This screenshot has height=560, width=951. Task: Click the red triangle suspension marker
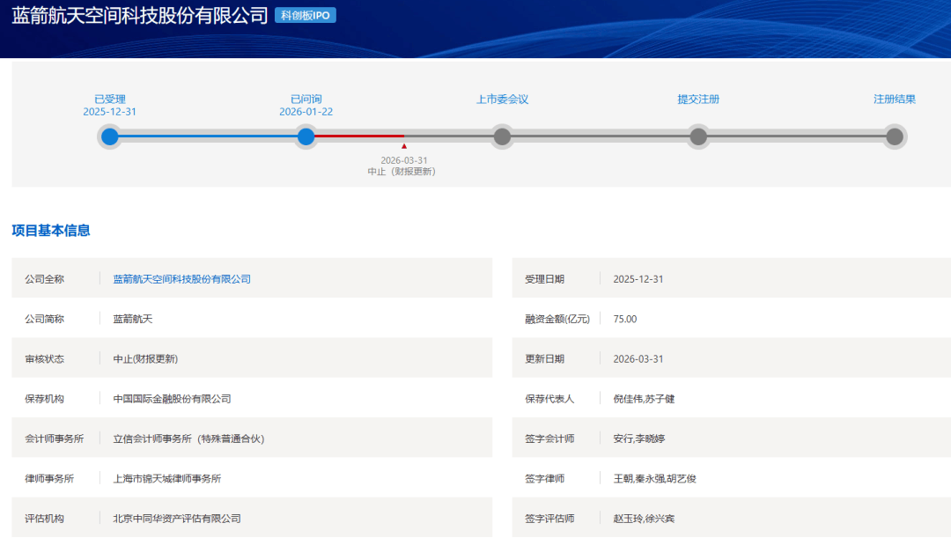tap(404, 146)
